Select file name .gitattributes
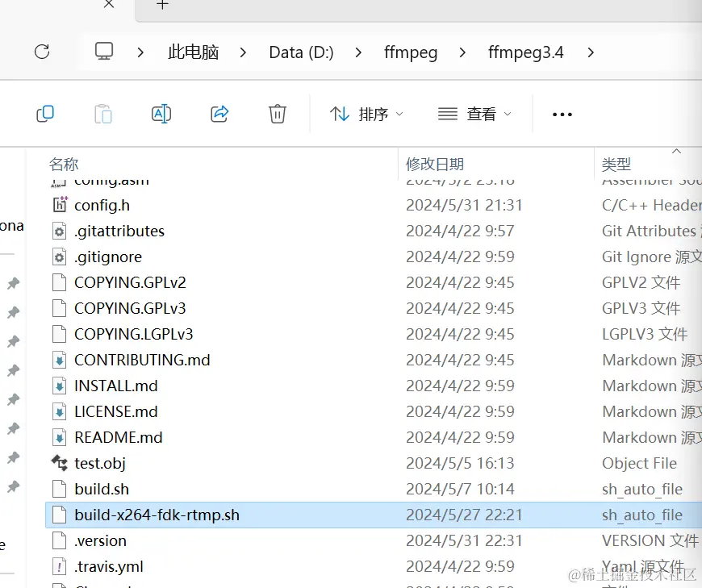Image resolution: width=702 pixels, height=588 pixels. [x=119, y=231]
